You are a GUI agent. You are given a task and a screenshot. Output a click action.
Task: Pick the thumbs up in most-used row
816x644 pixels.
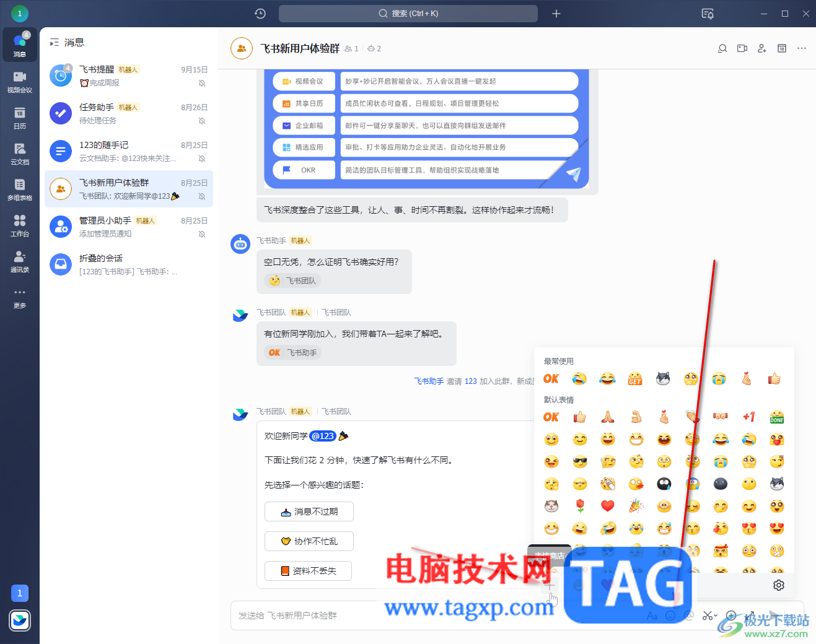(774, 379)
